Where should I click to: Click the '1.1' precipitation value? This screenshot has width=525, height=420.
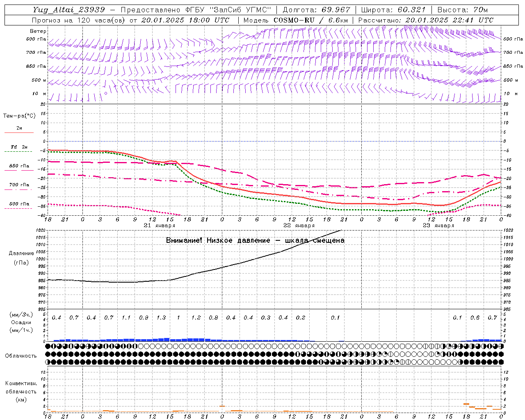point(126,318)
